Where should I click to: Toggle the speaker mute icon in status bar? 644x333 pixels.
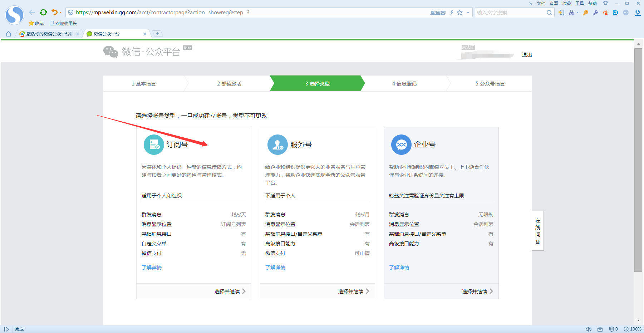588,329
